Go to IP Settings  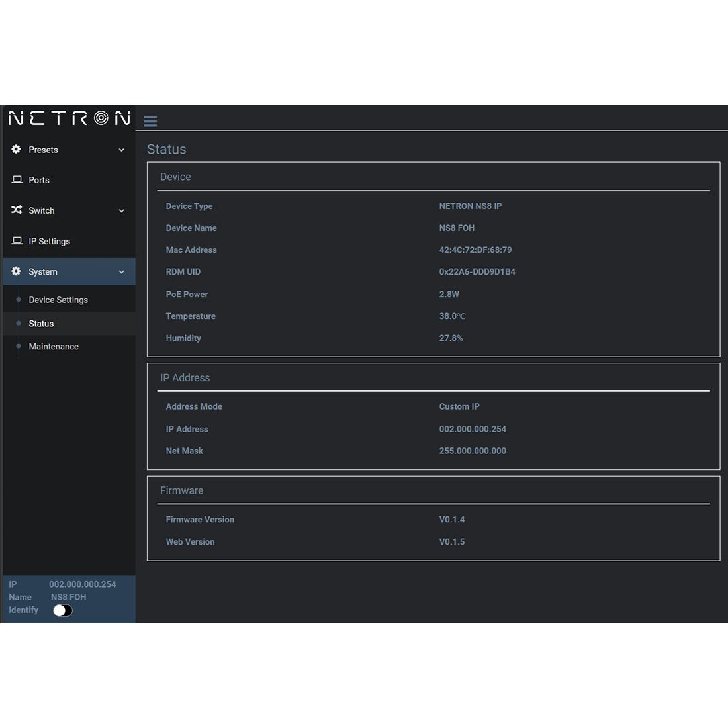pyautogui.click(x=49, y=241)
